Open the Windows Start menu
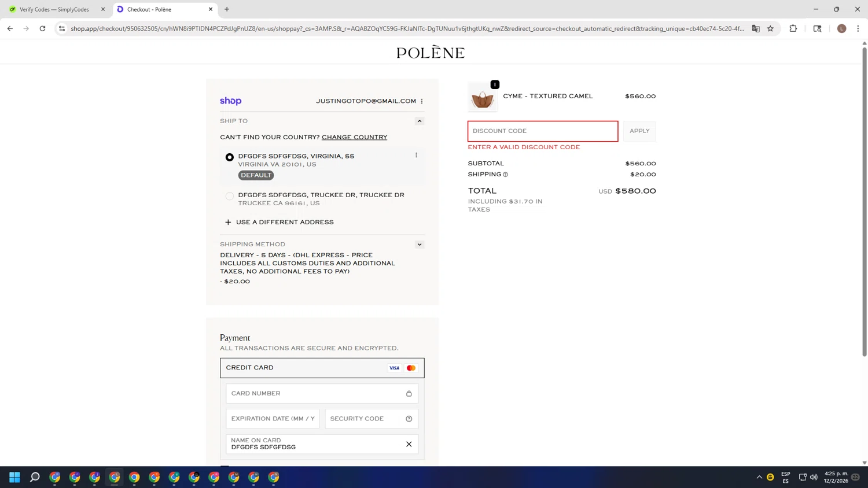This screenshot has width=868, height=488. 15,477
